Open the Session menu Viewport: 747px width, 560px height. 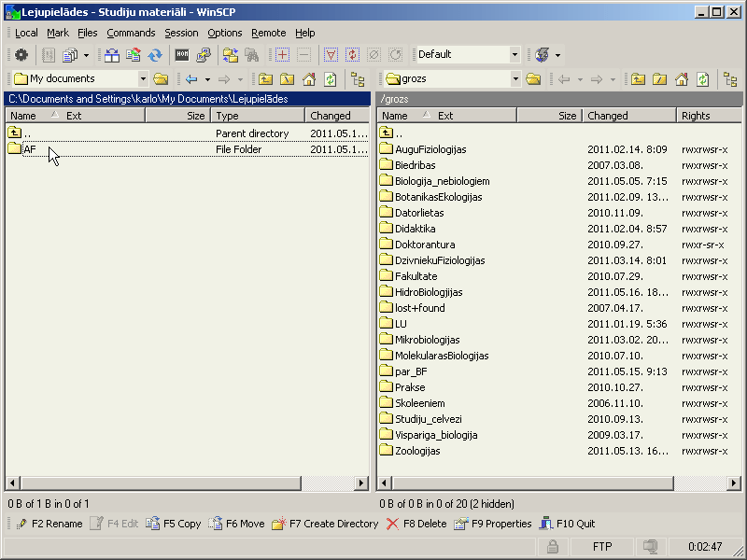click(181, 33)
